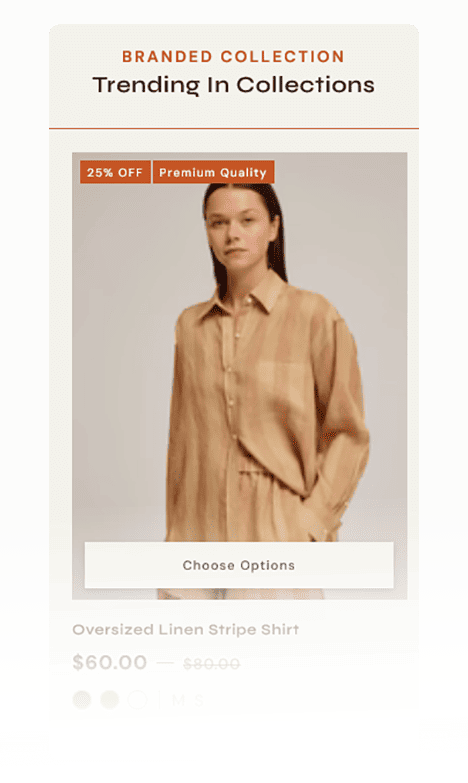Select the first color swatch
Screen dimensions: 468x783
click(x=82, y=699)
